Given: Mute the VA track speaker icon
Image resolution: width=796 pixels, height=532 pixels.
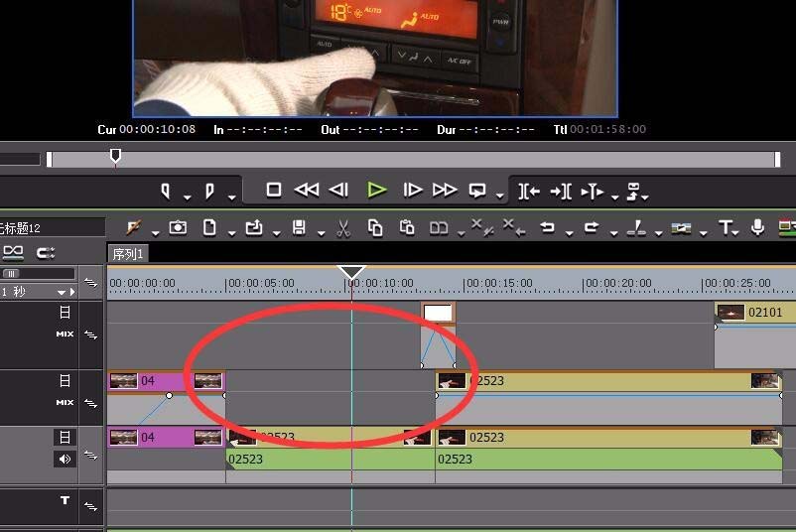Looking at the screenshot, I should 65,460.
